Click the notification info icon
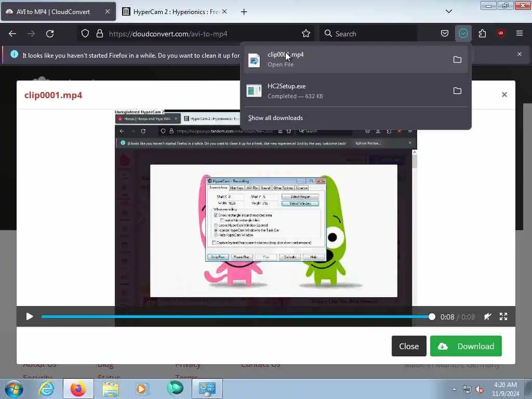The width and height of the screenshot is (532, 399). (14, 54)
